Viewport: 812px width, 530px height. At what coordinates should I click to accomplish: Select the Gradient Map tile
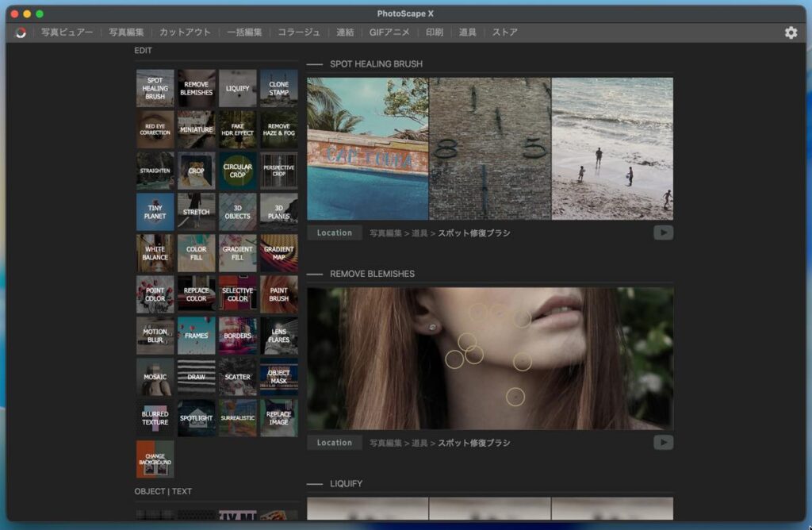[x=278, y=253]
